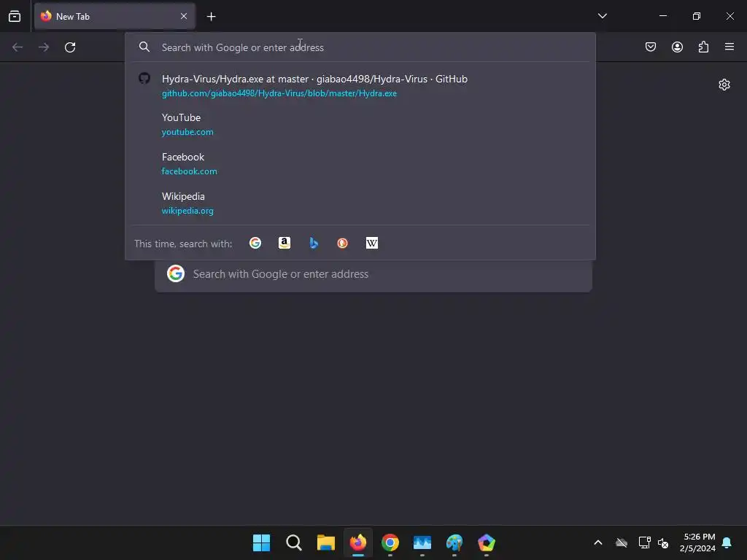Open the Save to Pocket button
747x560 pixels.
point(650,47)
